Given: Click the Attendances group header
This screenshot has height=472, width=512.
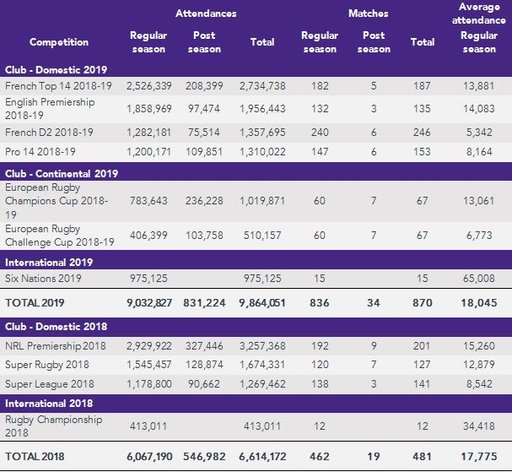Looking at the screenshot, I should [206, 13].
